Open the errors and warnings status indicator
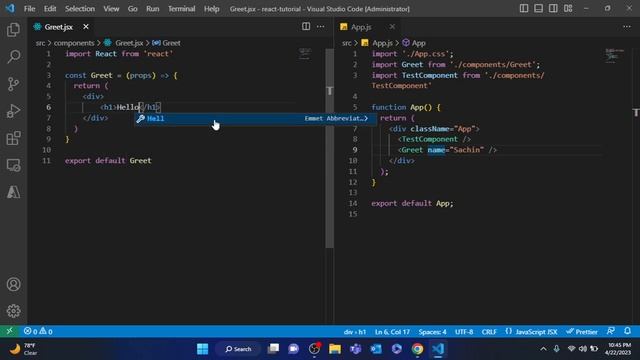 click(38, 331)
